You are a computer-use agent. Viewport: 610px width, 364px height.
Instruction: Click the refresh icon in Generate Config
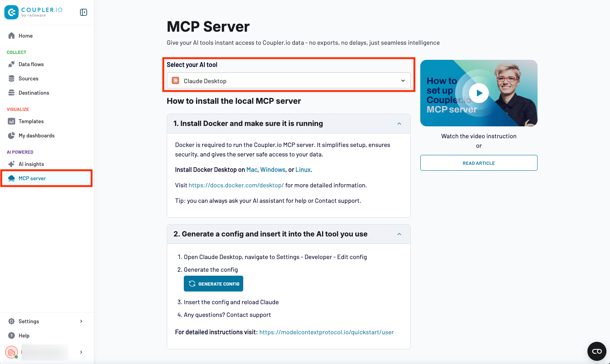(192, 284)
